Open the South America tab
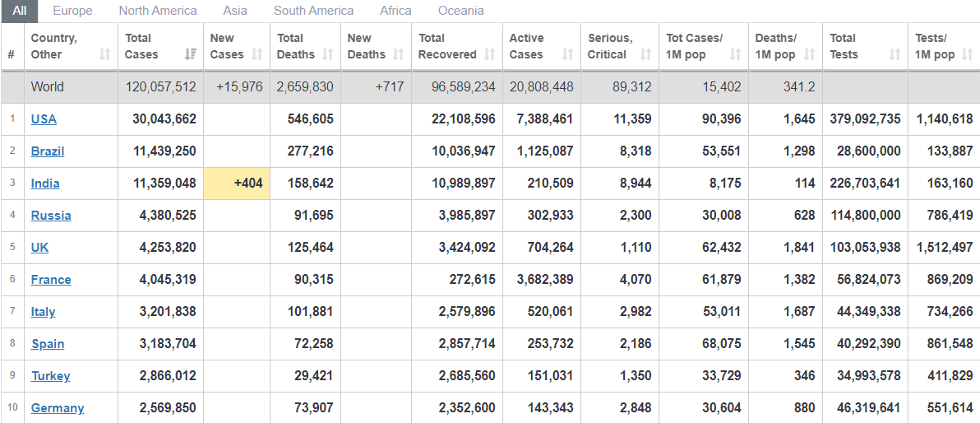The width and height of the screenshot is (980, 423). tap(313, 11)
